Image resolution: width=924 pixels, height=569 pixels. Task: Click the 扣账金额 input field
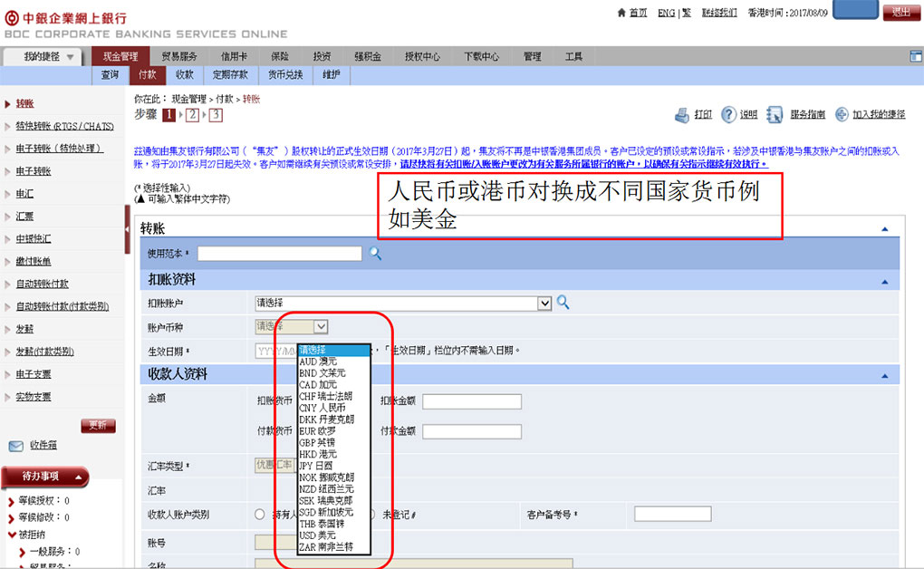pyautogui.click(x=471, y=401)
